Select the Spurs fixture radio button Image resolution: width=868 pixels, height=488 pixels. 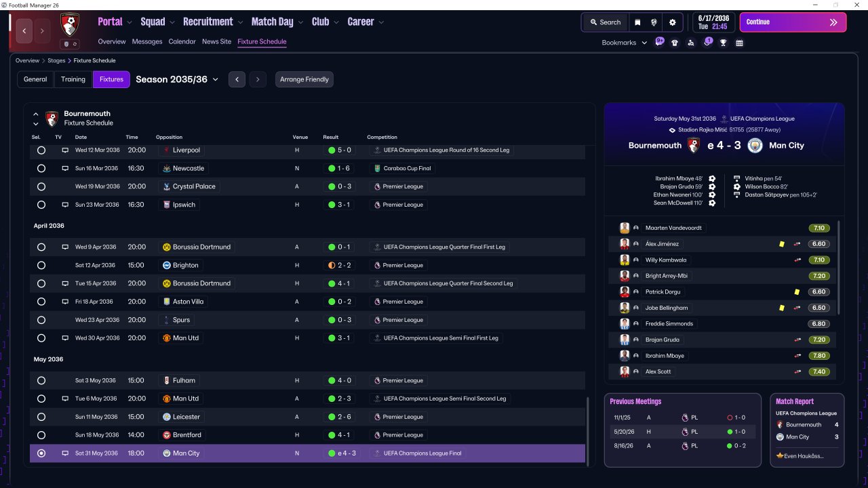point(41,320)
